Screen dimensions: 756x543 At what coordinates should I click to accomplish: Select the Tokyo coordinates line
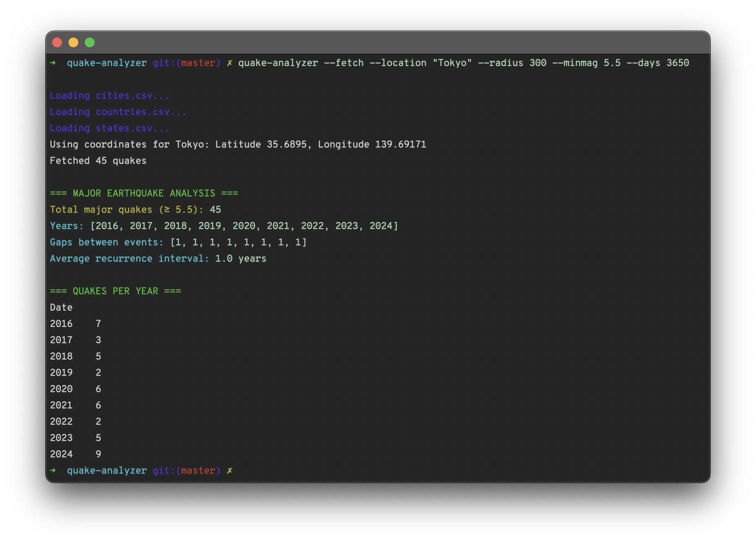point(238,144)
